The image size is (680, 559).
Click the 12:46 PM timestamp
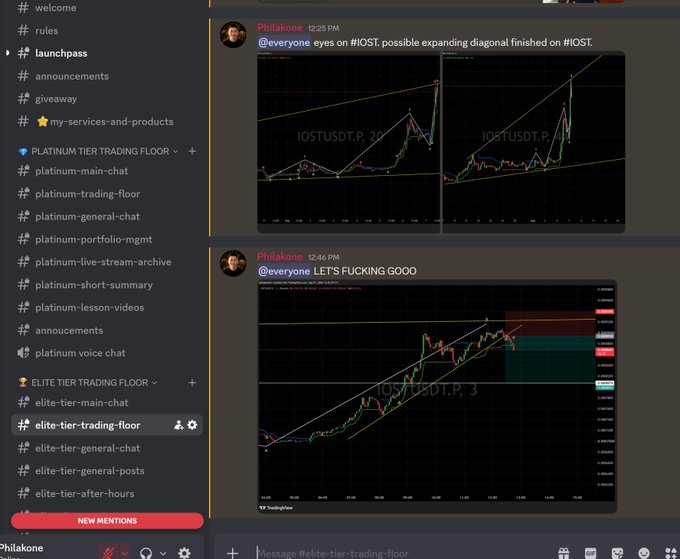(x=324, y=257)
